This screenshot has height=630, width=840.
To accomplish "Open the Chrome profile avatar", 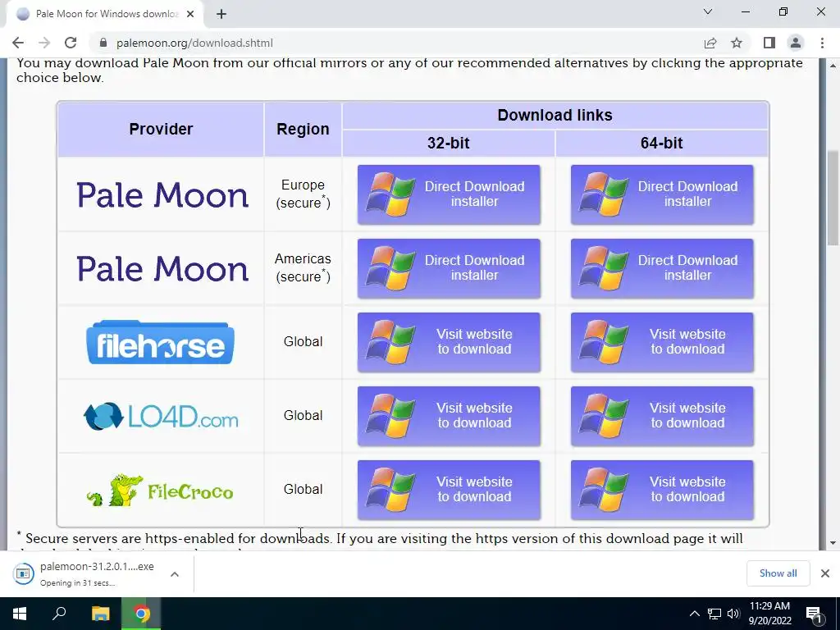I will [x=796, y=43].
